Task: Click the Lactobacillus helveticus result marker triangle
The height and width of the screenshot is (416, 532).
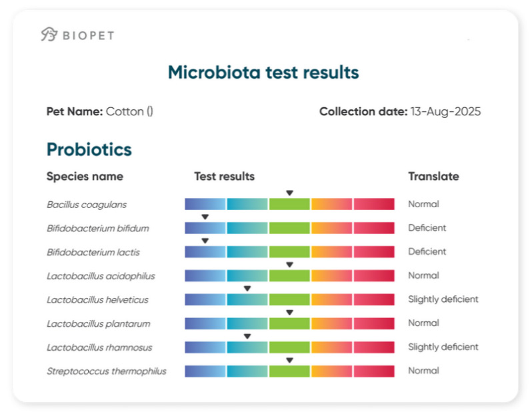Action: point(247,289)
